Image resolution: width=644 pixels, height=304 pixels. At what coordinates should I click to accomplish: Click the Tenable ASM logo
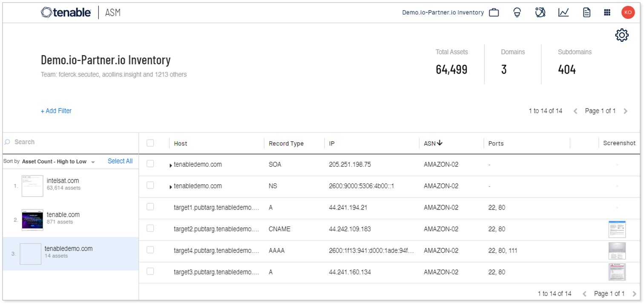[80, 12]
